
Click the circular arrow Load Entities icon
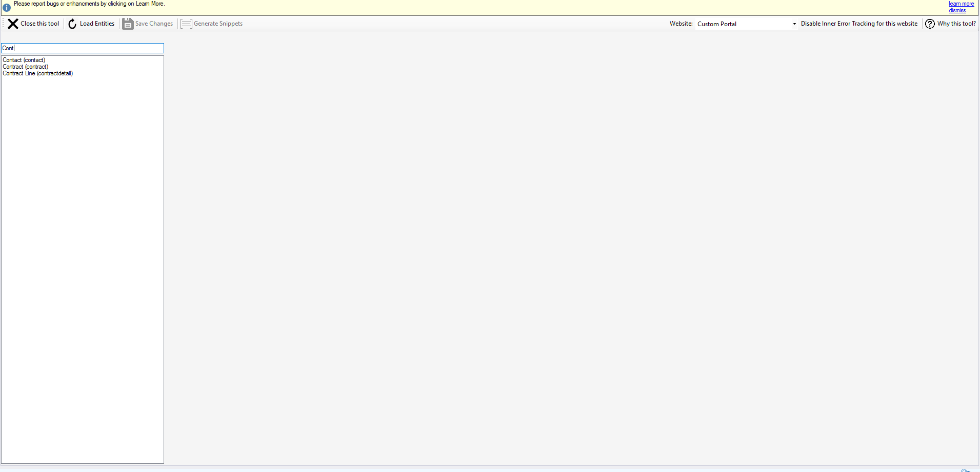(72, 24)
